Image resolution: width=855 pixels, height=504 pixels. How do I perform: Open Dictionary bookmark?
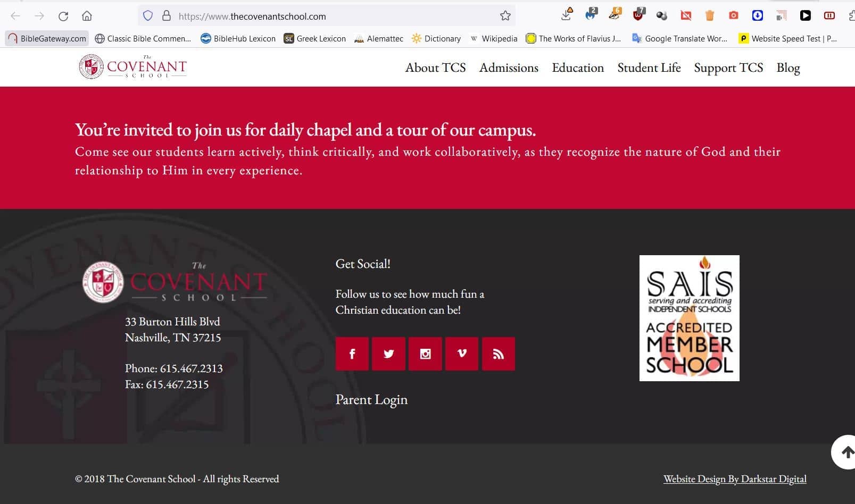click(x=436, y=38)
